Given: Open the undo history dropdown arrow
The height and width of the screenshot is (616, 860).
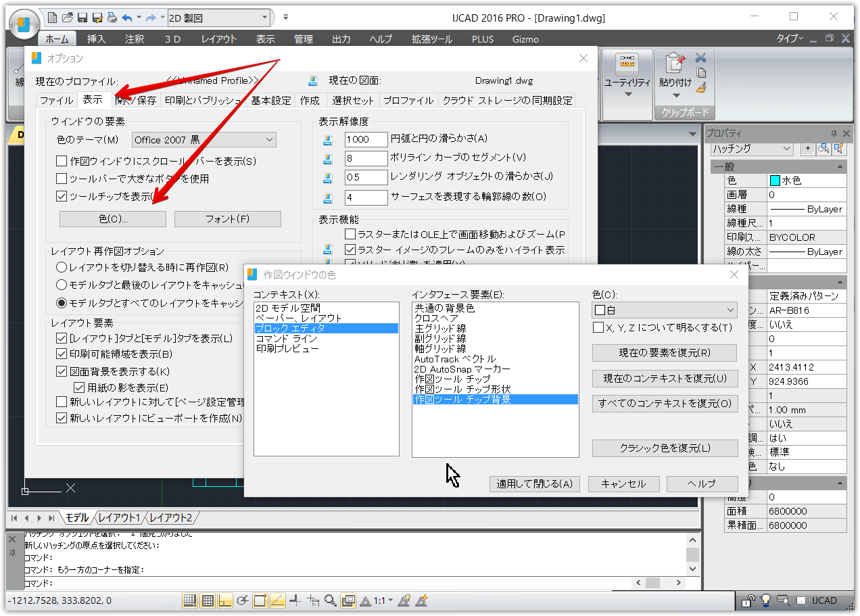Looking at the screenshot, I should [x=139, y=18].
